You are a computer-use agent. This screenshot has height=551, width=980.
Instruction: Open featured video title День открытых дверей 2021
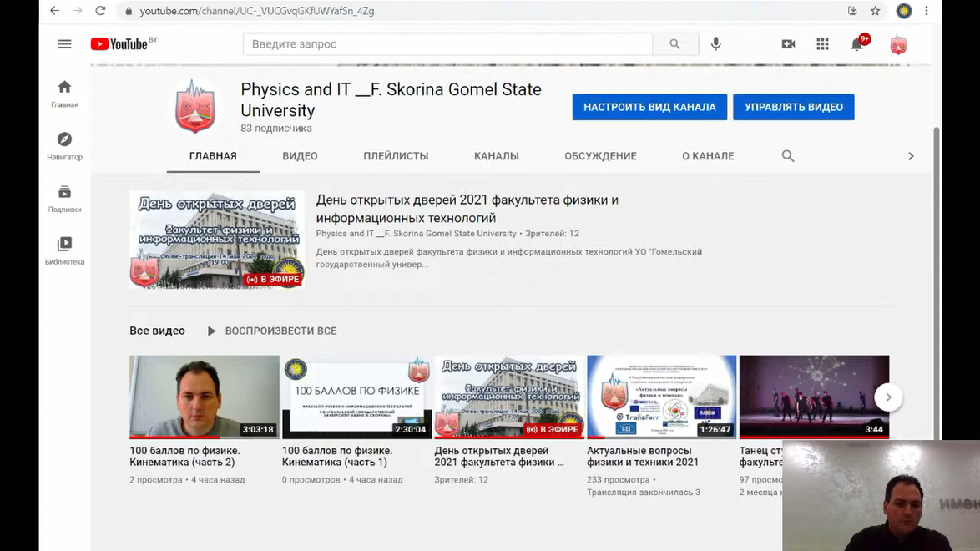point(467,209)
